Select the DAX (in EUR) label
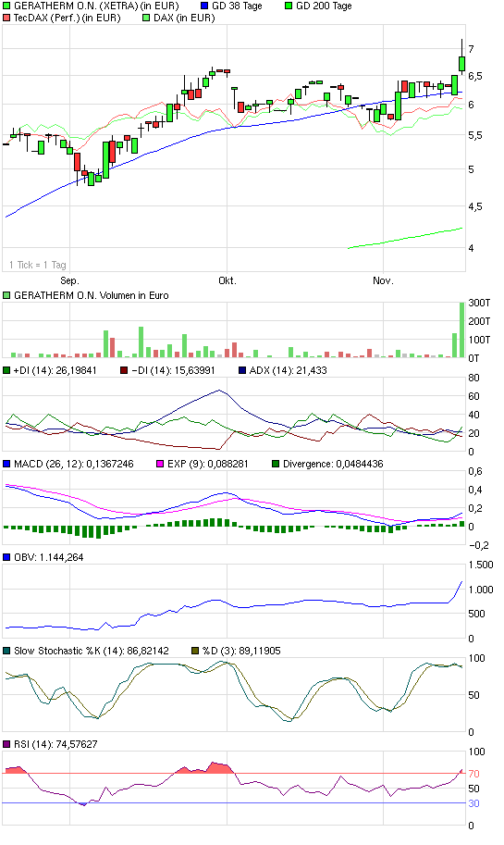 pyautogui.click(x=184, y=18)
